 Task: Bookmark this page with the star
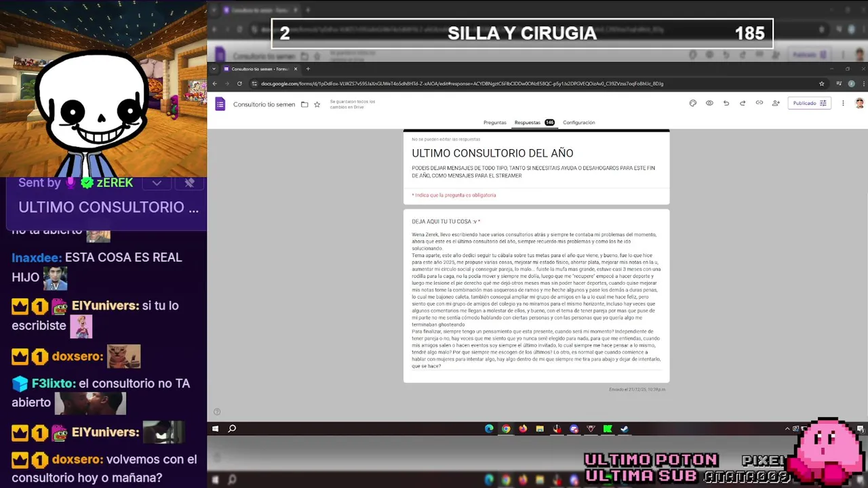coord(822,83)
